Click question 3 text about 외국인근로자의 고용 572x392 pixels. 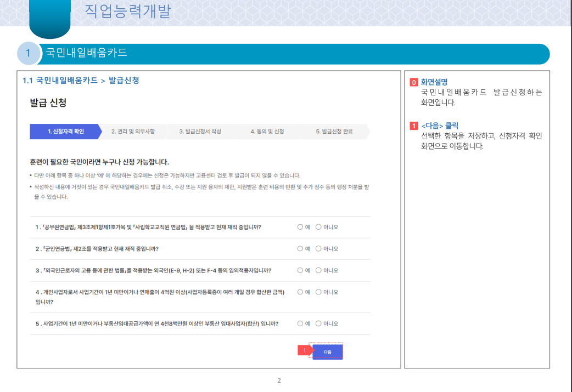tap(153, 270)
